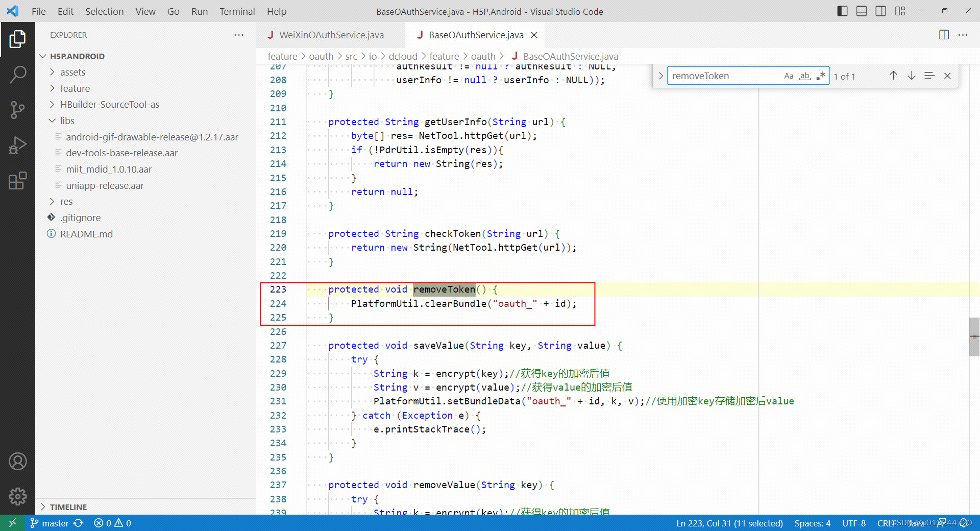
Task: Open the Accounts menu icon
Action: coord(17,462)
